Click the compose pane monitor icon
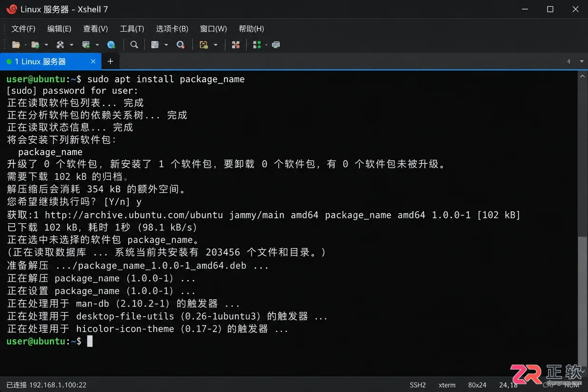The image size is (588, 392). tap(276, 45)
